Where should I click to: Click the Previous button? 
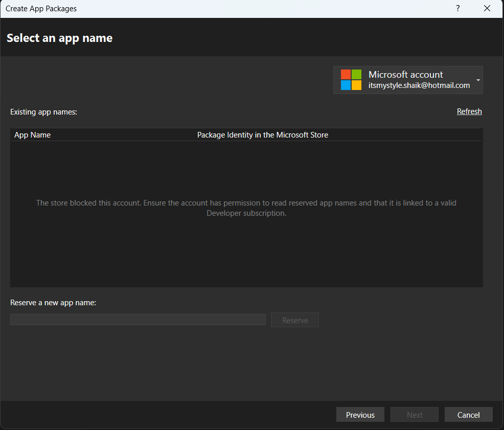(360, 414)
